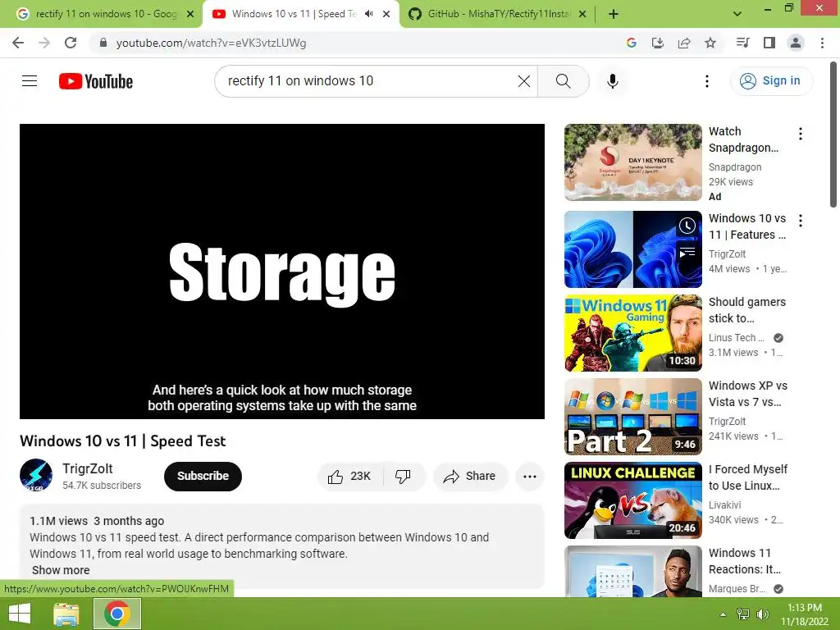Click the video player showing Storage
Screen dimensions: 840x630
click(282, 271)
